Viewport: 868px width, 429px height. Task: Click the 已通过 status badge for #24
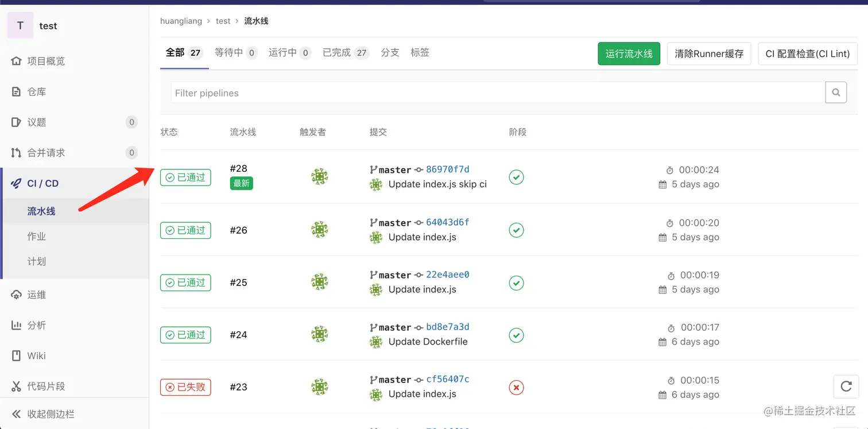[185, 335]
